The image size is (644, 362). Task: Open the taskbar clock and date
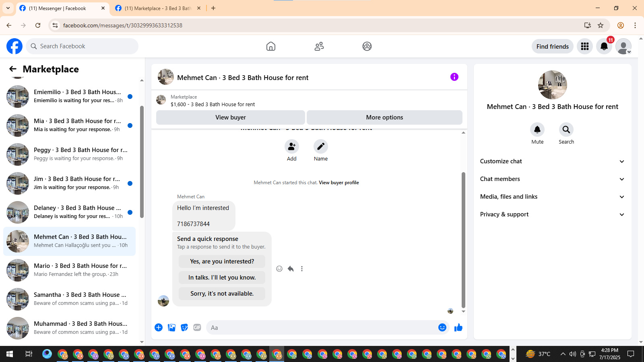[x=609, y=354]
